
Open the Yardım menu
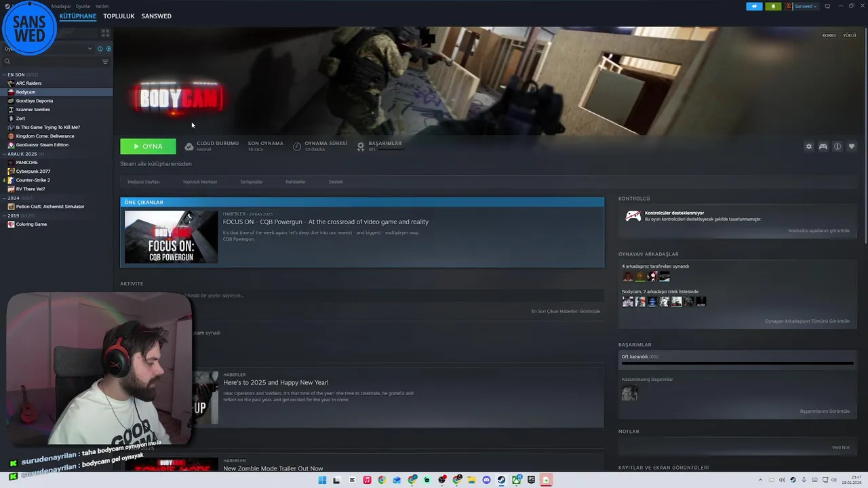pos(102,6)
